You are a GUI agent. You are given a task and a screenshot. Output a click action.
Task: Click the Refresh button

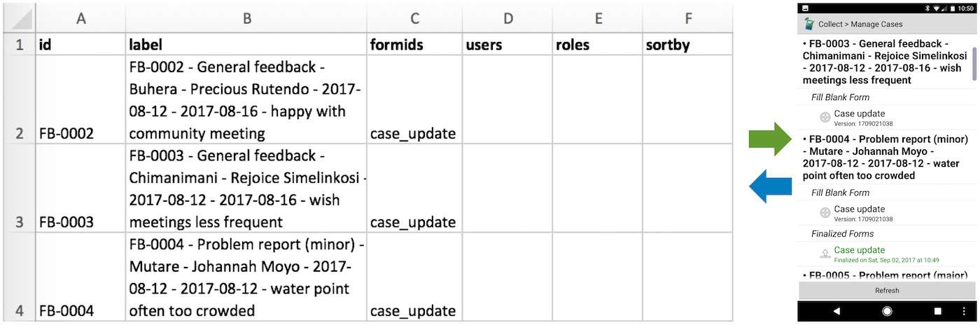[887, 291]
